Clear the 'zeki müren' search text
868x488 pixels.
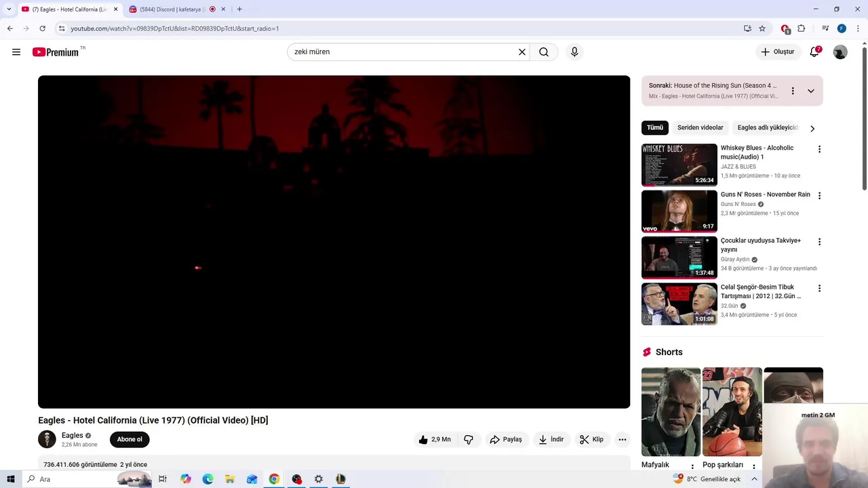point(522,52)
